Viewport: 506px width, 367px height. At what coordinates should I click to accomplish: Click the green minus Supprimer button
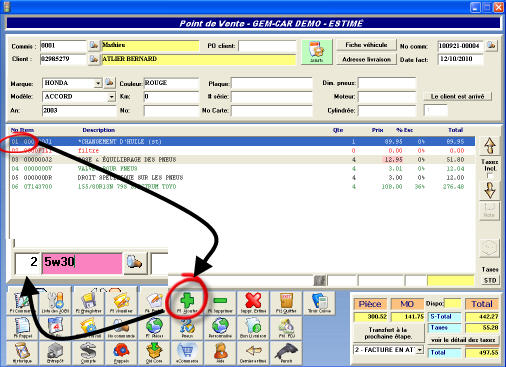click(220, 303)
